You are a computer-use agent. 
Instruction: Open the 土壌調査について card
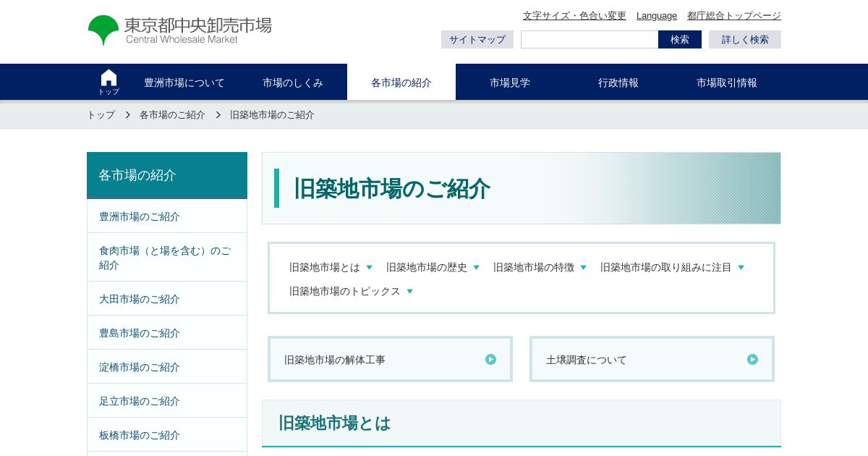pyautogui.click(x=652, y=359)
